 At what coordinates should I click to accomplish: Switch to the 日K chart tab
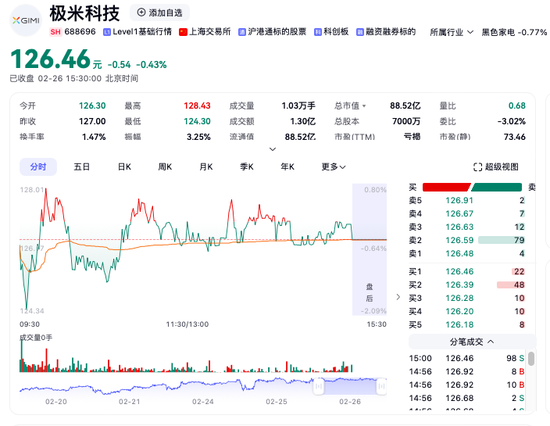click(x=125, y=167)
